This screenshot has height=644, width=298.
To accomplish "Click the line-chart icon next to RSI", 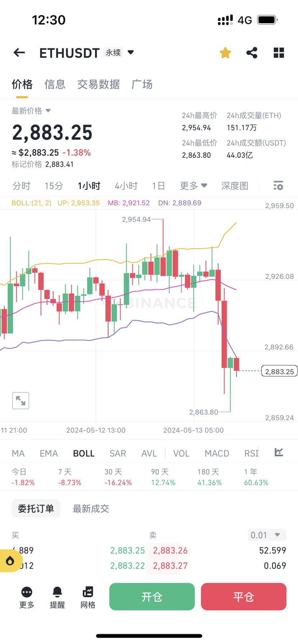I will (x=278, y=452).
